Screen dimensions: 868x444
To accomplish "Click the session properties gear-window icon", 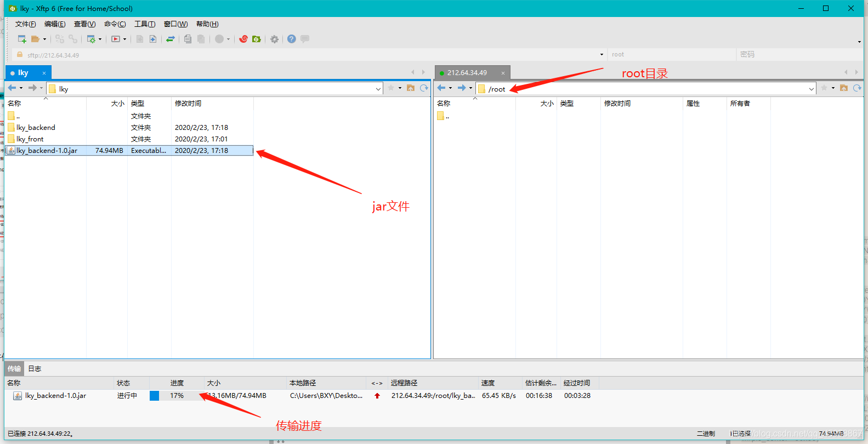I will click(91, 39).
